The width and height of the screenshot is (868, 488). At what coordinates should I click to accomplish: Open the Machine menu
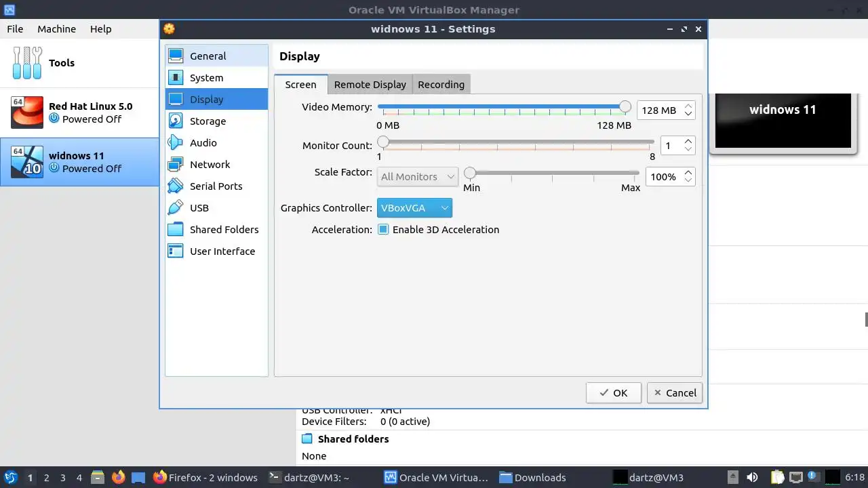tap(56, 29)
